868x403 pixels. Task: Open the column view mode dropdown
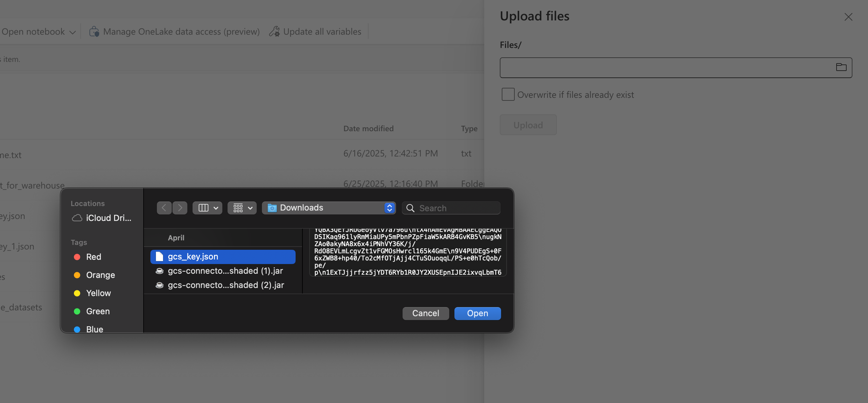[x=208, y=208]
